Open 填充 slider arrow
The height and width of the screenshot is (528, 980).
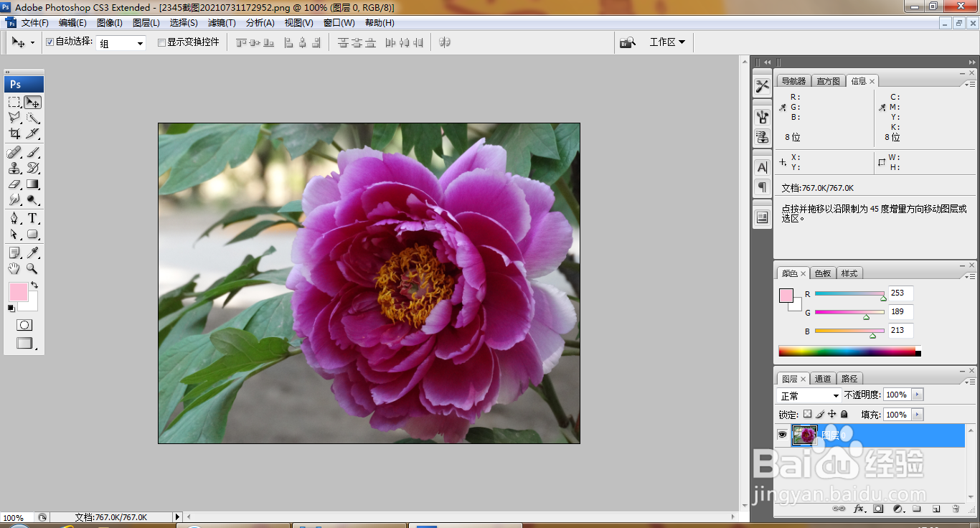[x=918, y=415]
